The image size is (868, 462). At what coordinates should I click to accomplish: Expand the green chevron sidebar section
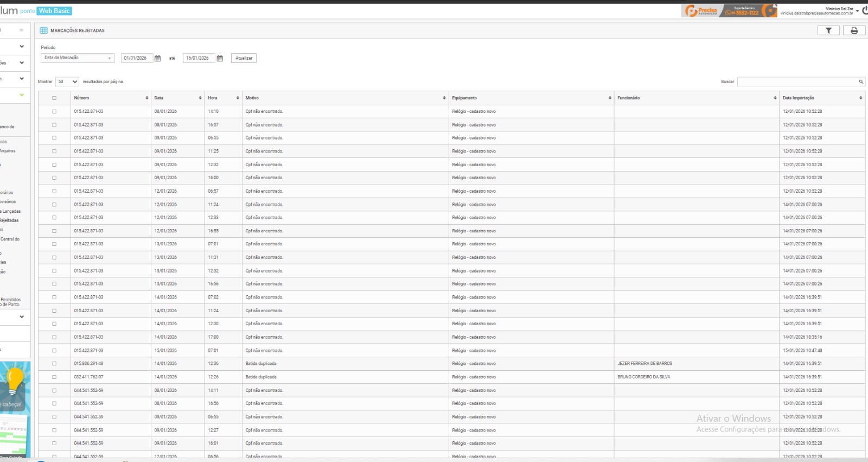[x=22, y=95]
